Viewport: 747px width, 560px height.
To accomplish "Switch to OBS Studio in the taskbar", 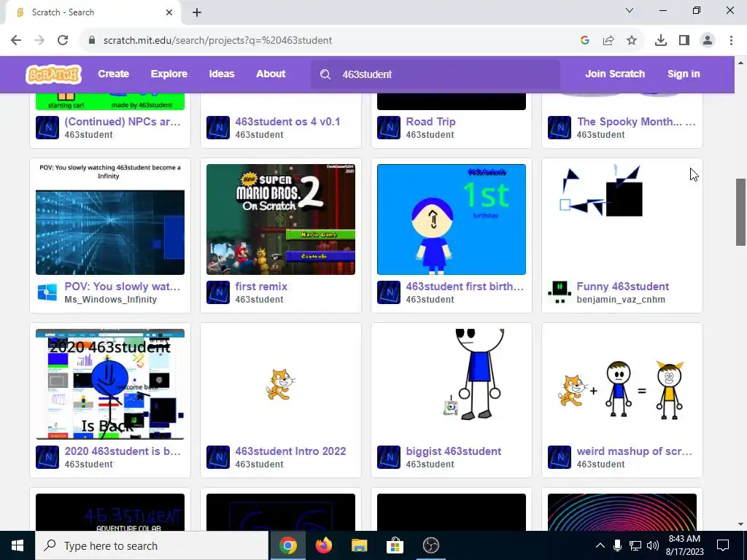I will tap(430, 545).
